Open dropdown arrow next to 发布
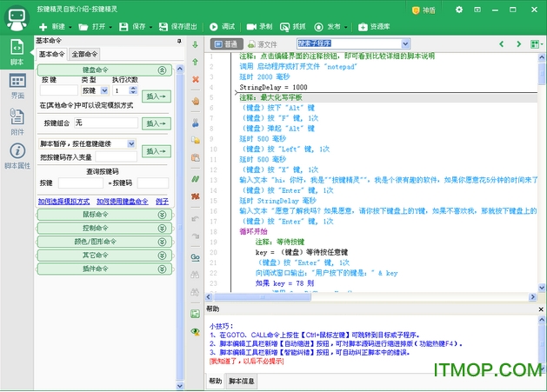This screenshot has width=547, height=392. tap(346, 27)
